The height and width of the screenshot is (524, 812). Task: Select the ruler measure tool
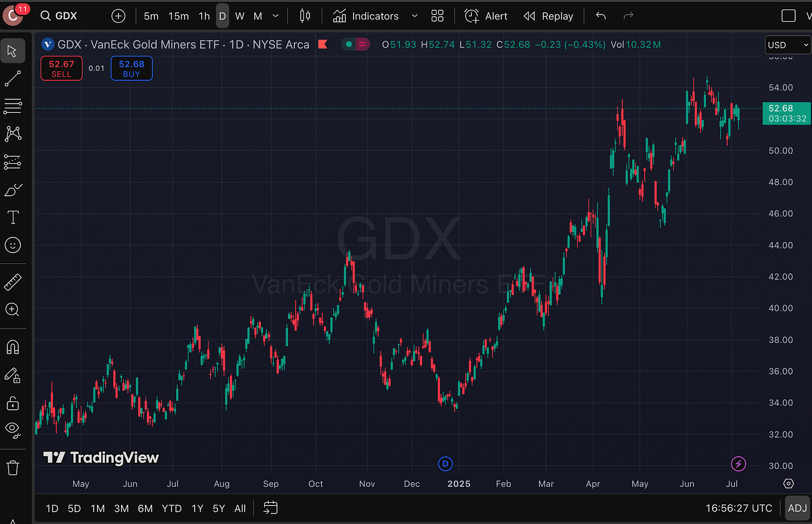[12, 283]
